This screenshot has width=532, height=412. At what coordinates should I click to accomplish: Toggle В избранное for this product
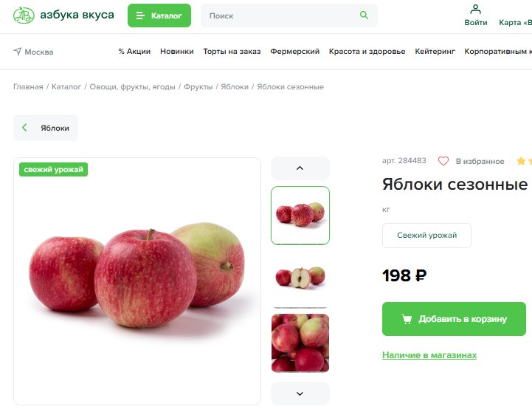(480, 161)
